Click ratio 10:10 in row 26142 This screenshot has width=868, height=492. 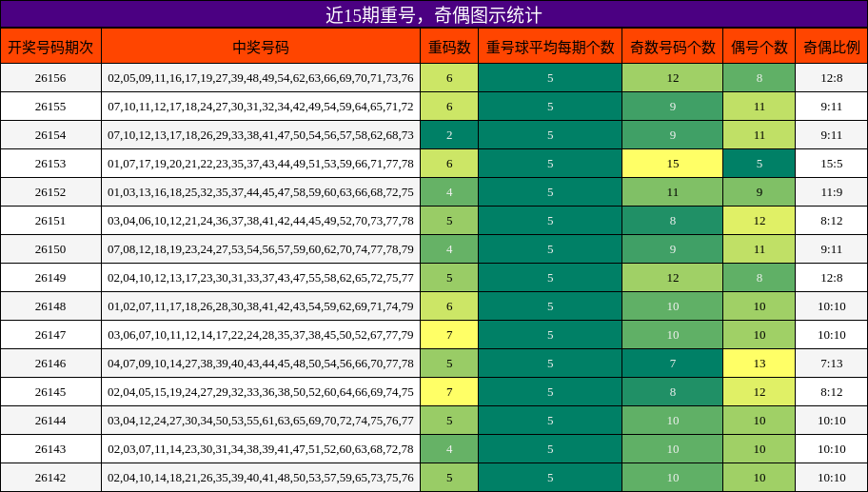(x=832, y=478)
